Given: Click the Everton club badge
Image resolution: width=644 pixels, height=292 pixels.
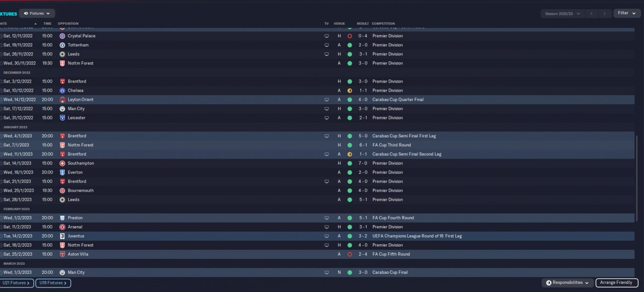Looking at the screenshot, I should (x=62, y=172).
